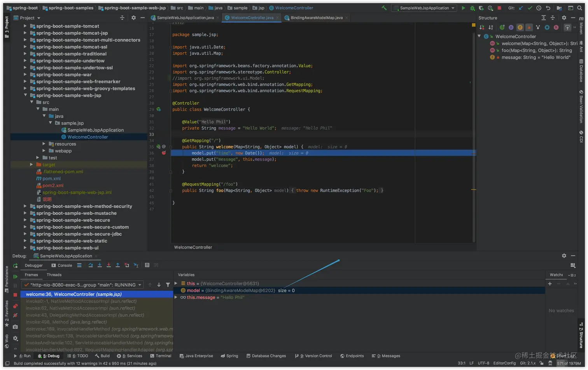Toggle the line 36 breakpoint in gutter
The width and height of the screenshot is (588, 370).
tap(164, 153)
